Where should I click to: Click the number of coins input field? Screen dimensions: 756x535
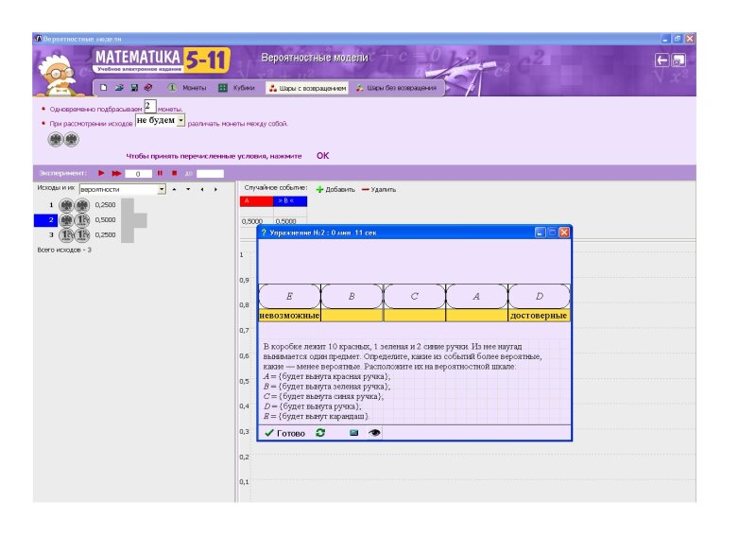coord(148,108)
